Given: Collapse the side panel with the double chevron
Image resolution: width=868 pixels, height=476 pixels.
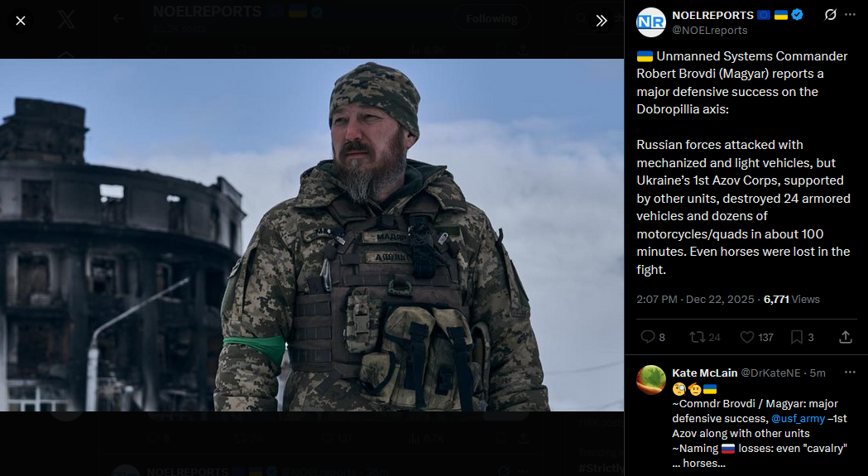Looking at the screenshot, I should pos(602,21).
